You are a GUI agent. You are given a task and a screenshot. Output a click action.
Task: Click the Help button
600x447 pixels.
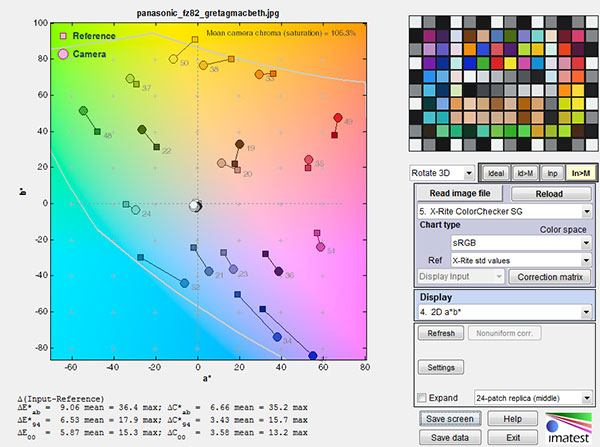pyautogui.click(x=512, y=419)
